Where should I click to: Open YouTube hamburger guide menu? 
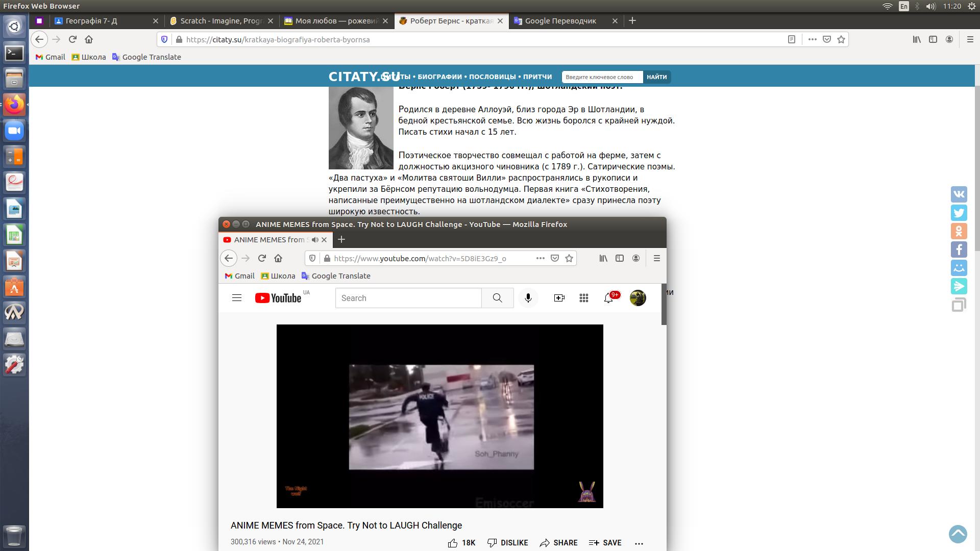click(x=237, y=298)
